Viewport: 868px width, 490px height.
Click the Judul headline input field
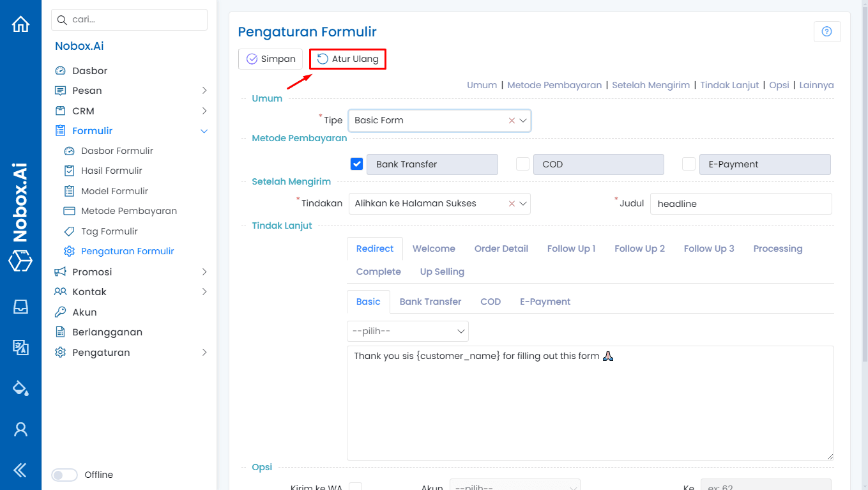click(x=740, y=204)
